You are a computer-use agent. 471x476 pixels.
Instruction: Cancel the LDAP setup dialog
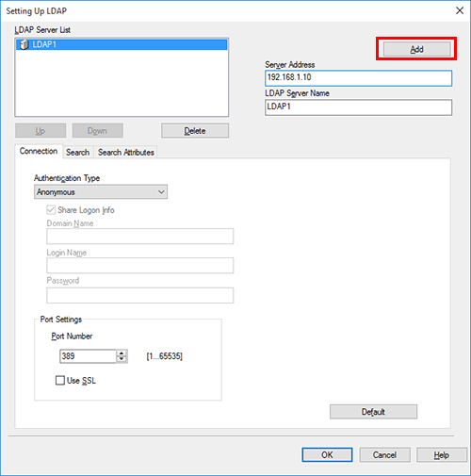click(x=384, y=455)
